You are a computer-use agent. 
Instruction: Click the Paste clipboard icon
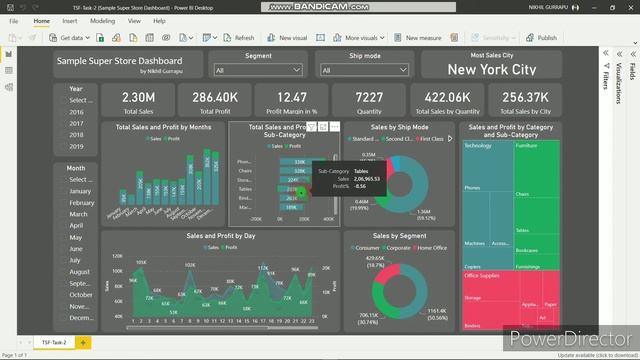(13, 38)
